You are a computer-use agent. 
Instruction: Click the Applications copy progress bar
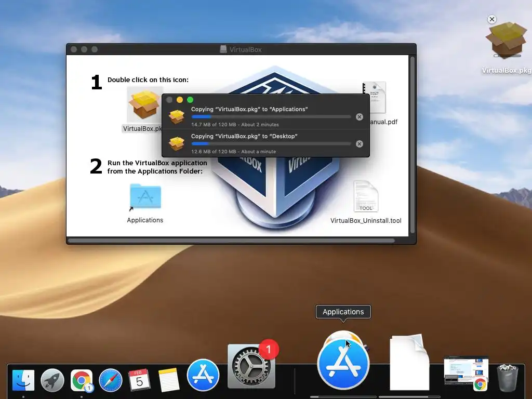tap(271, 117)
